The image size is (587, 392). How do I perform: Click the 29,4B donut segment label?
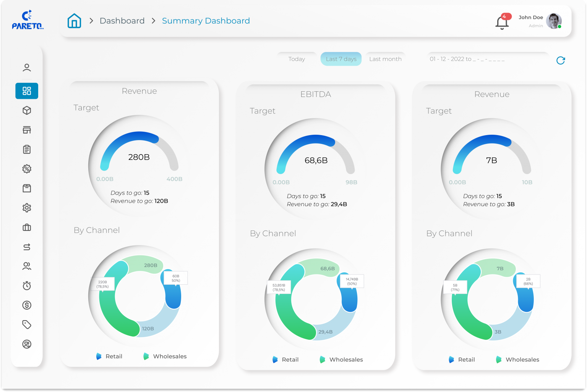325,332
